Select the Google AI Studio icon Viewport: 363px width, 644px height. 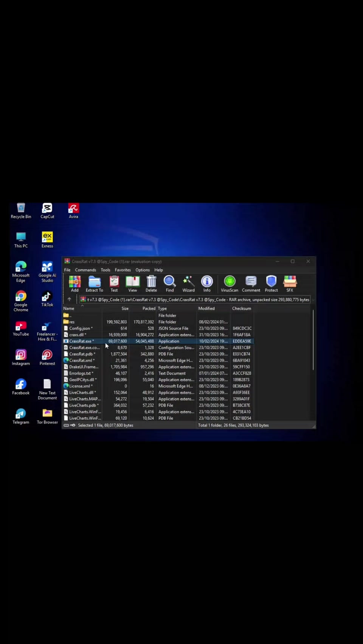click(47, 272)
